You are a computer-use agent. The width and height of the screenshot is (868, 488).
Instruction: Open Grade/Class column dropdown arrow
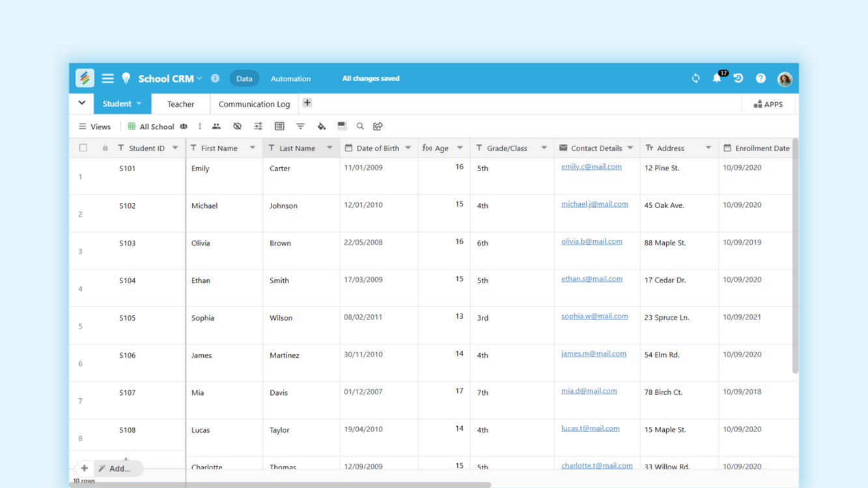click(x=544, y=148)
